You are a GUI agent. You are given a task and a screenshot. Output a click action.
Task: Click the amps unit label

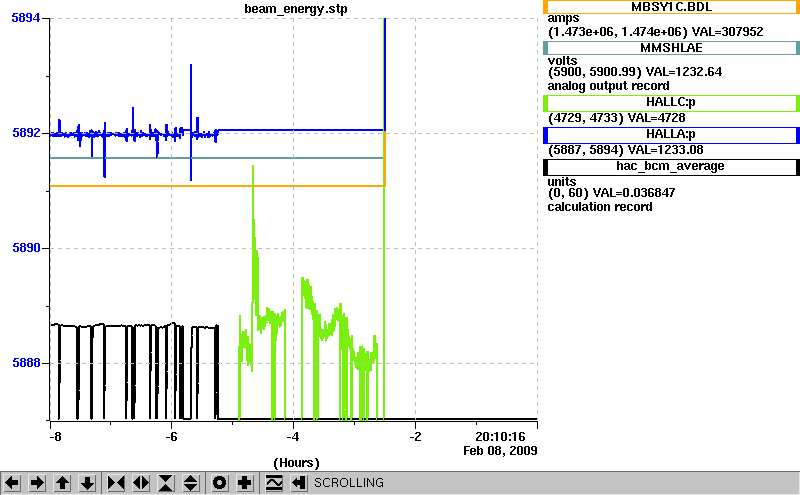point(563,19)
